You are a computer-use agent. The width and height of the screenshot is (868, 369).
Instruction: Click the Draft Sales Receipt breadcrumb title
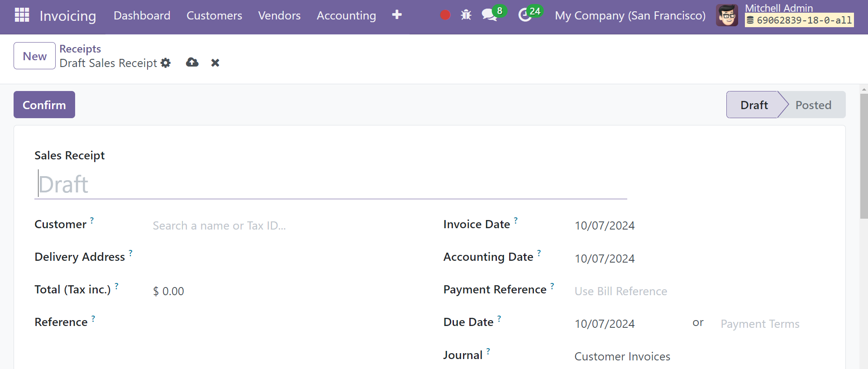(108, 63)
